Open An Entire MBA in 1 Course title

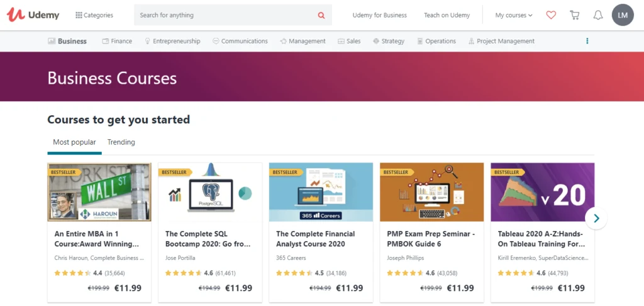point(96,239)
